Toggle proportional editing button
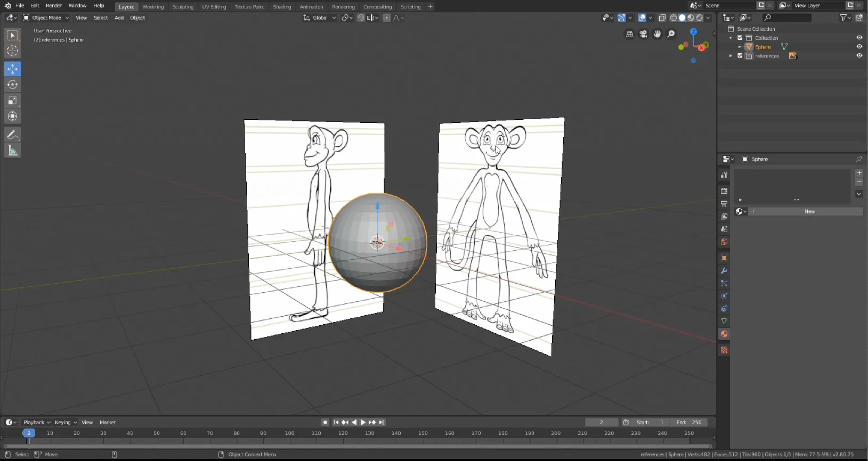Screen dimensions: 868x461 coord(387,18)
